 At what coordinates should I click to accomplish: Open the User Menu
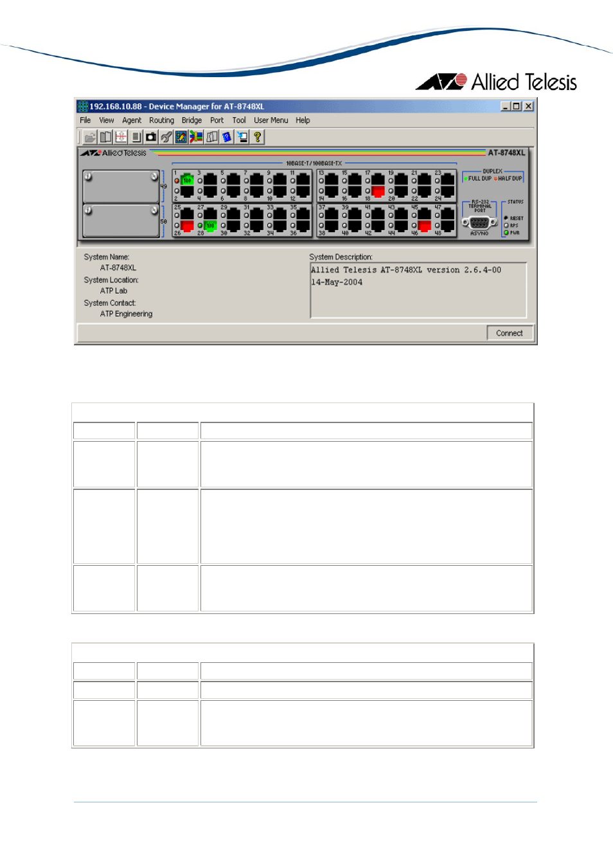[x=271, y=120]
